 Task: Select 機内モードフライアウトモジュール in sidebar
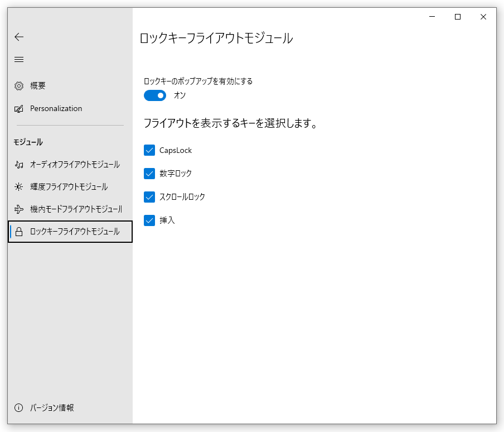coord(70,209)
